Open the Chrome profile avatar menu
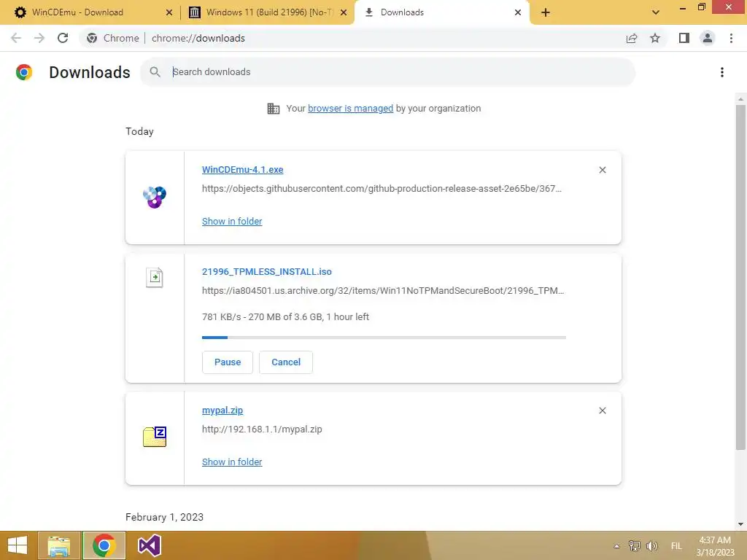Image resolution: width=747 pixels, height=560 pixels. [708, 38]
